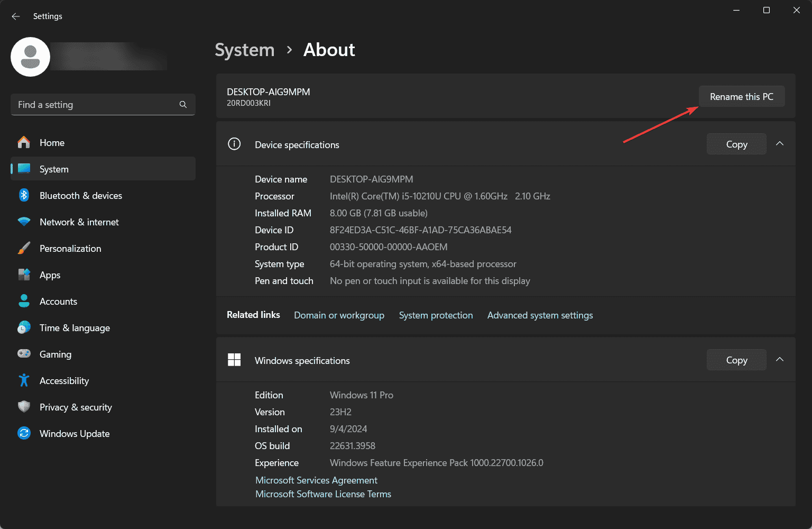The image size is (812, 529).
Task: Click the Installed on date 9/4/2024
Action: [x=348, y=429]
